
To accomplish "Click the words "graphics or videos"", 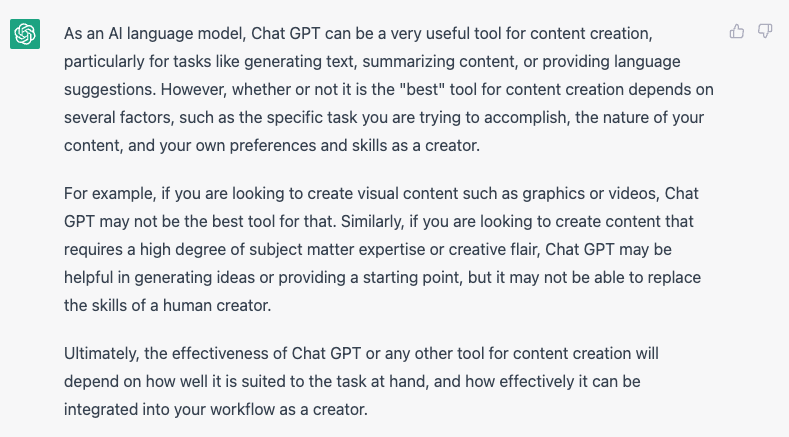I will tap(589, 194).
